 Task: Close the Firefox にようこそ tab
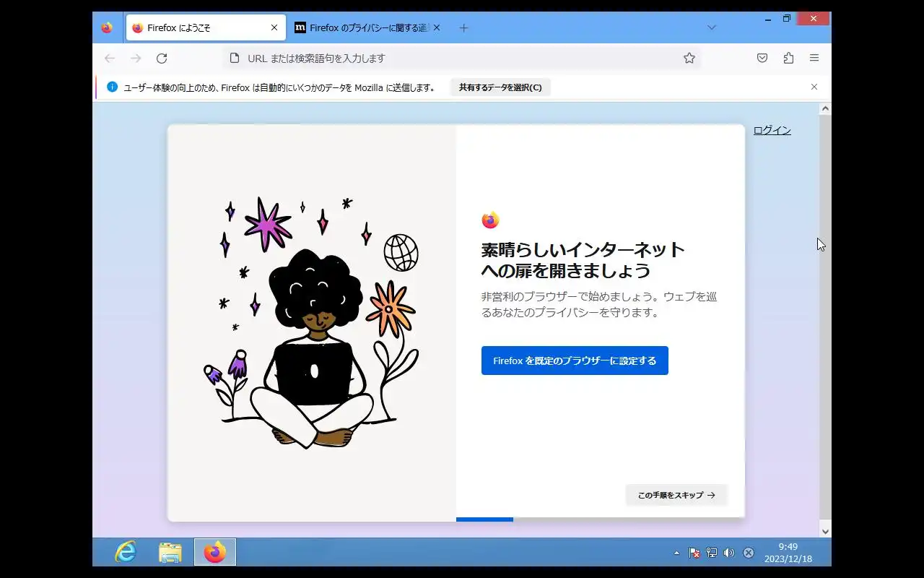coord(274,28)
